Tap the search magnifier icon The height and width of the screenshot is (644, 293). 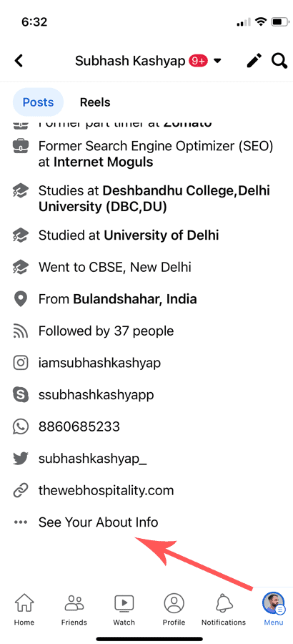[x=279, y=61]
